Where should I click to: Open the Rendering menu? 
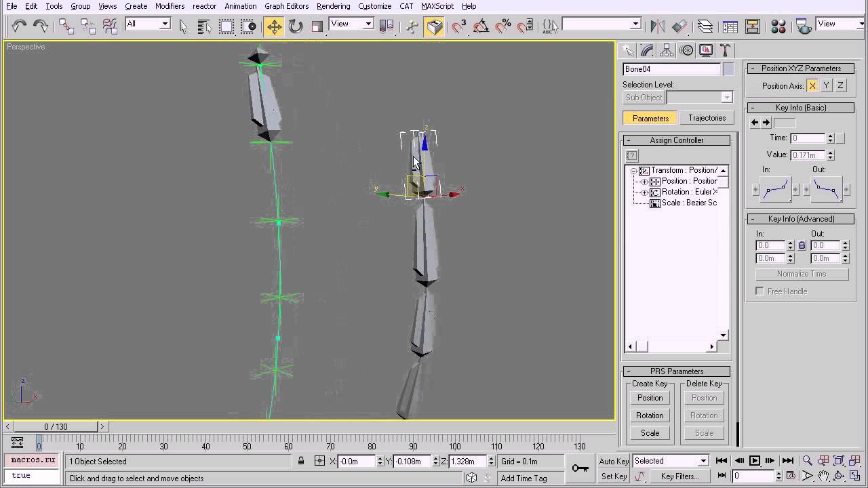(x=333, y=6)
